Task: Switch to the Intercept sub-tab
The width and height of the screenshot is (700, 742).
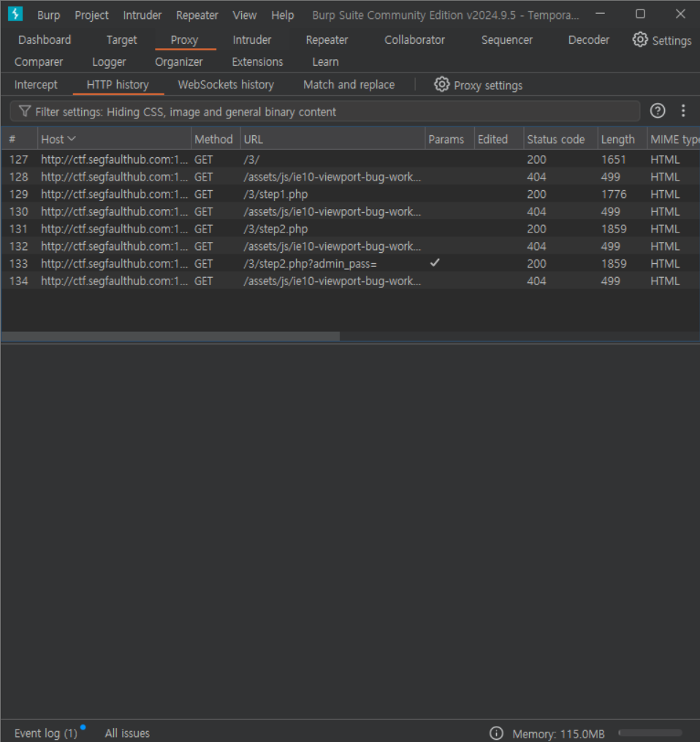Action: coord(36,85)
